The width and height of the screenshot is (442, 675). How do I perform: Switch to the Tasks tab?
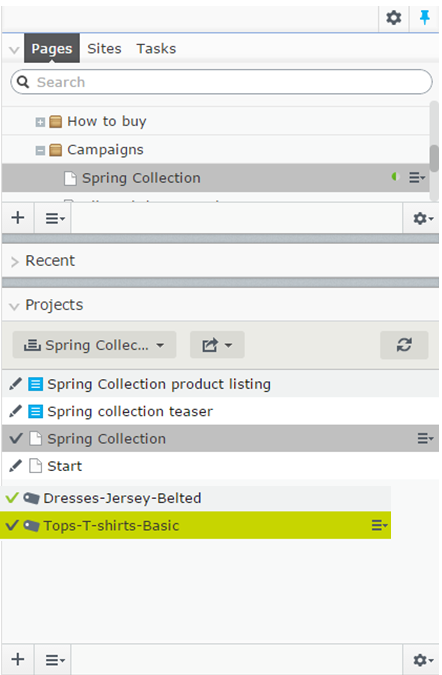(156, 49)
